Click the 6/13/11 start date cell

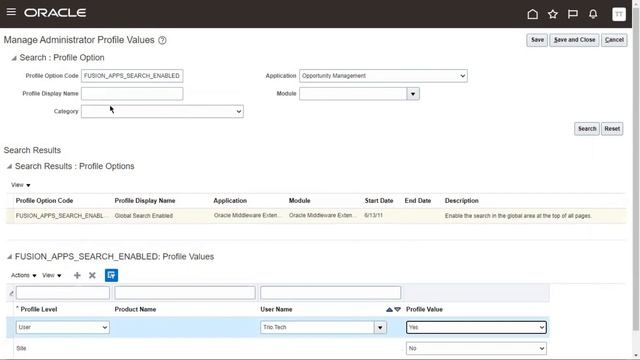click(x=373, y=216)
